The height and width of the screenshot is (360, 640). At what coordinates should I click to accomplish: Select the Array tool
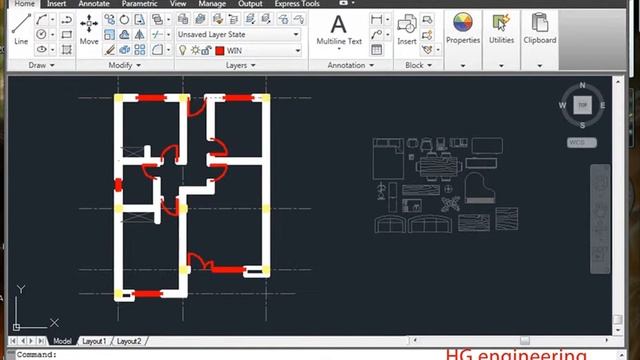coord(140,49)
